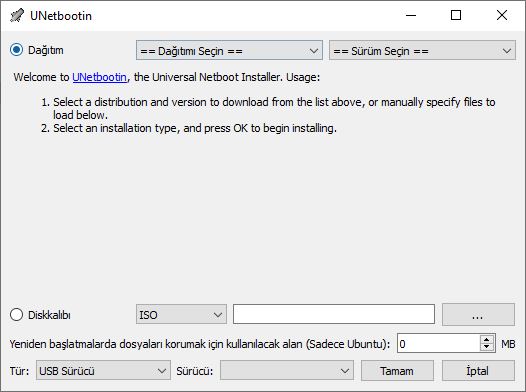Viewport: 526px width, 392px height.
Task: Click 'Select an installation type' instruction line
Action: point(195,128)
